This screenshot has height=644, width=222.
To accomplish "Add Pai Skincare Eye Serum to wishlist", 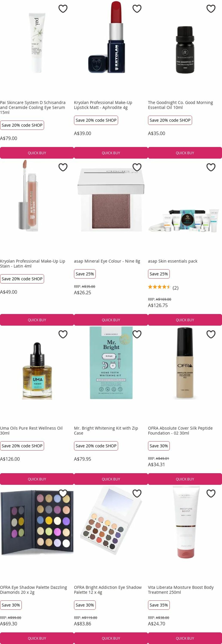I will tap(63, 9).
